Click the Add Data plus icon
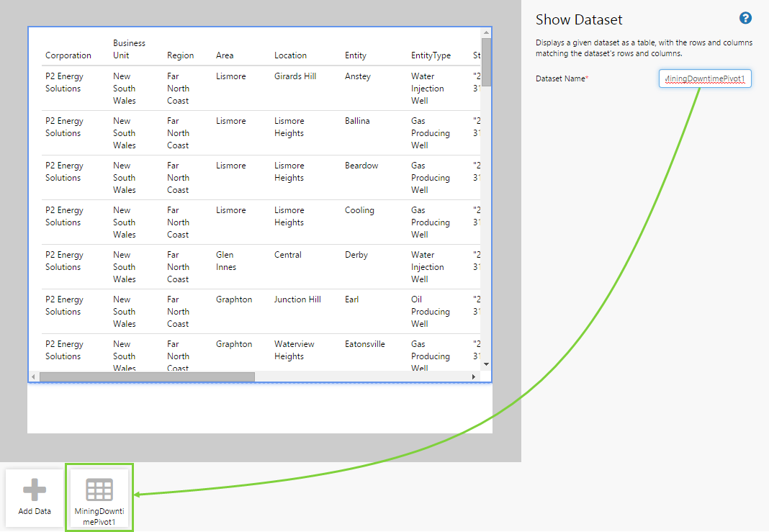 pos(35,491)
